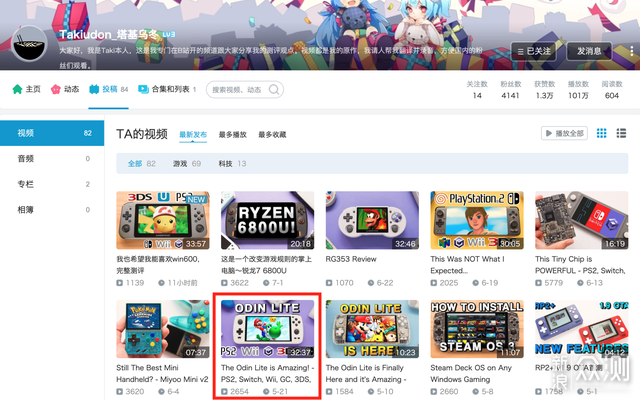Click title 这是一个改变游戏规则的掌上电脑

266,264
